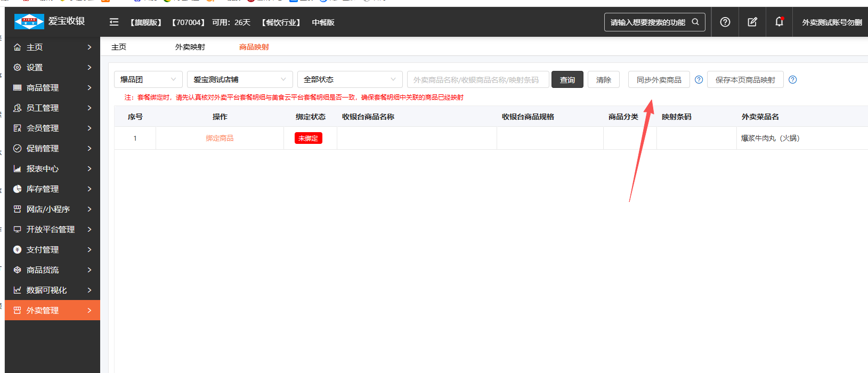Open the 爱宝测试店铺 store dropdown

pos(240,79)
